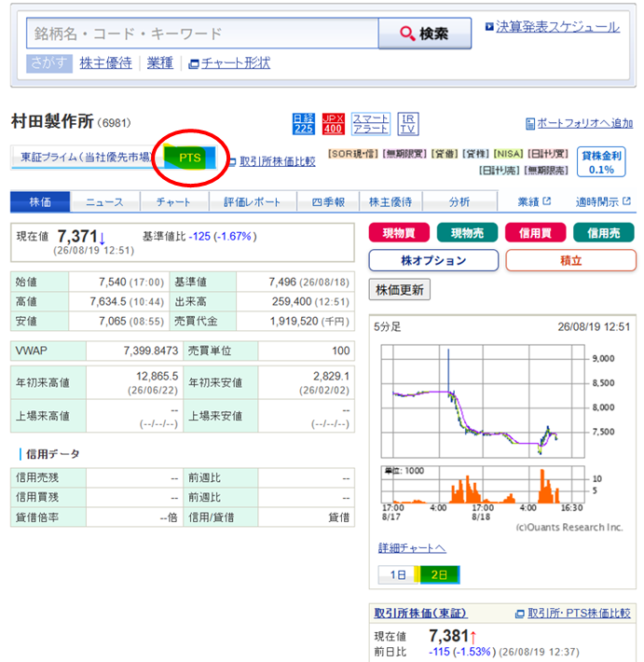
Task: Open the 詳細チャートへ link
Action: click(412, 548)
